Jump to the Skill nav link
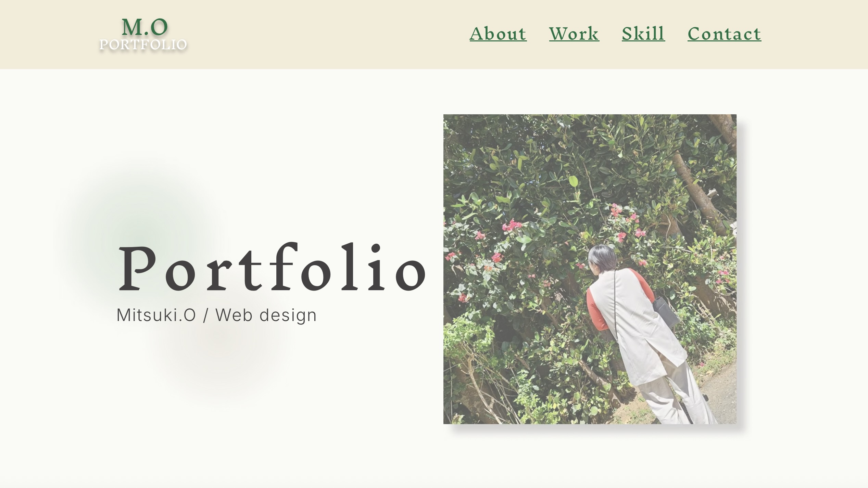Viewport: 868px width, 488px height. coord(643,34)
